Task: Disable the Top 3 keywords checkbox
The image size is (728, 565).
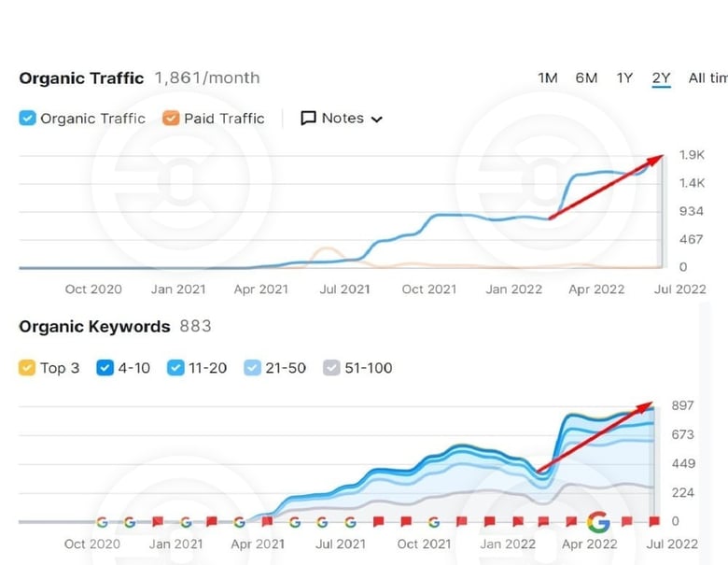Action: point(27,368)
